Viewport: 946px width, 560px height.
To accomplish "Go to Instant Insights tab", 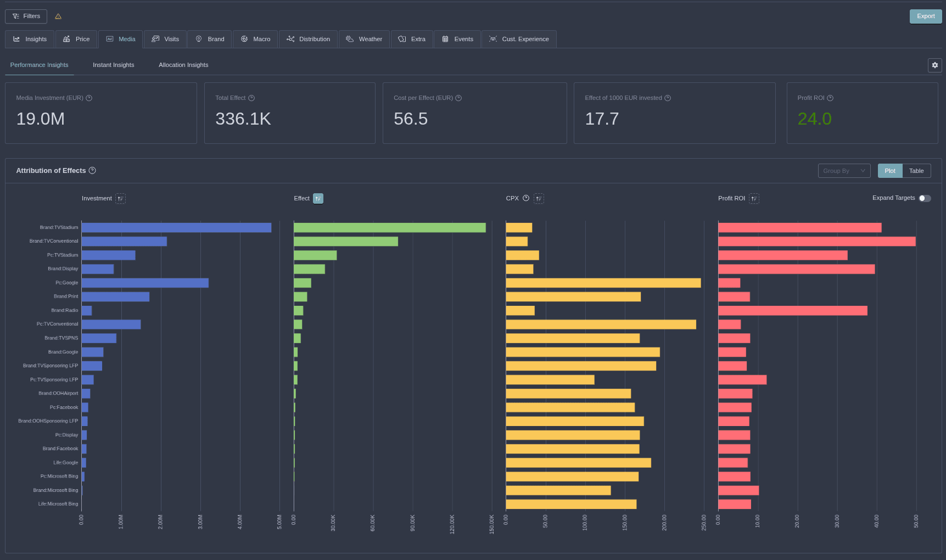I will [x=113, y=65].
